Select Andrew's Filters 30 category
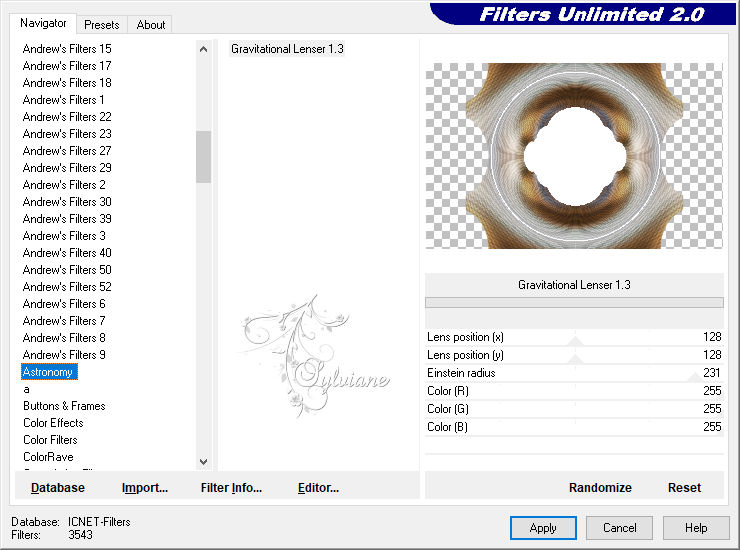740x550 pixels. [x=67, y=202]
